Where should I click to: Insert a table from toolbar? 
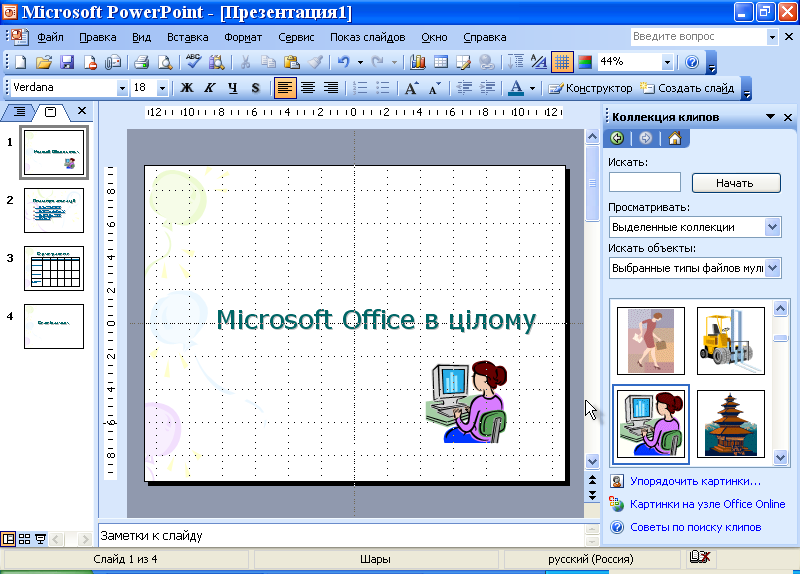(x=441, y=62)
